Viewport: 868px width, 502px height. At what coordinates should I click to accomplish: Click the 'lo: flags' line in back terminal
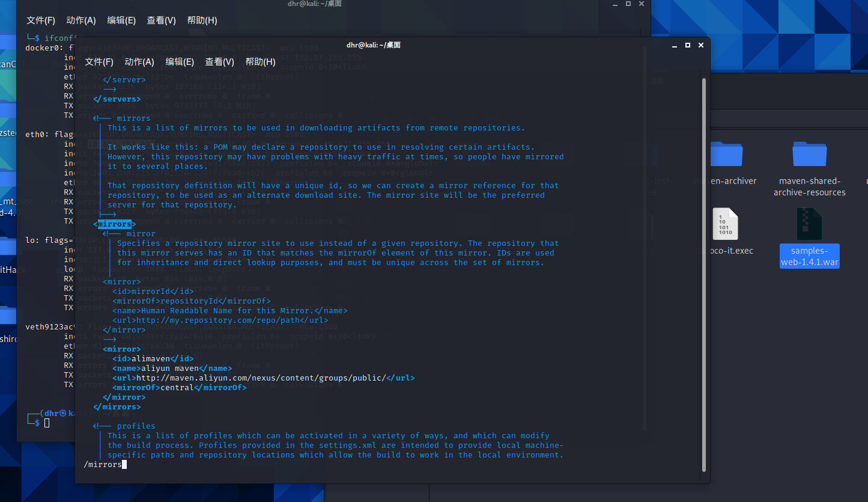[50, 240]
